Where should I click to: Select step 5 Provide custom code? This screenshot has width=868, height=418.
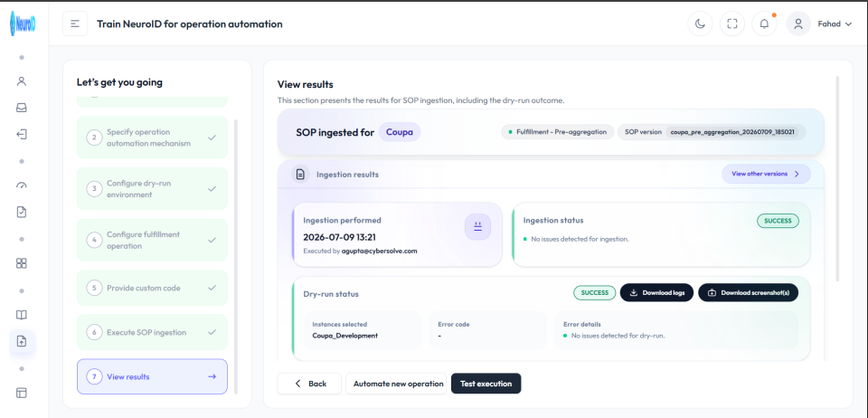pos(152,288)
